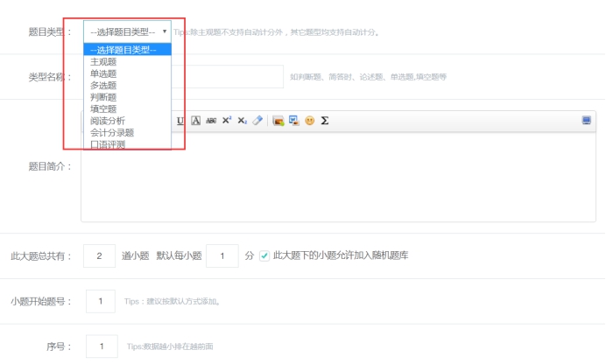The width and height of the screenshot is (606, 364).
Task: Insert a formula with the sigma icon
Action: pyautogui.click(x=325, y=121)
